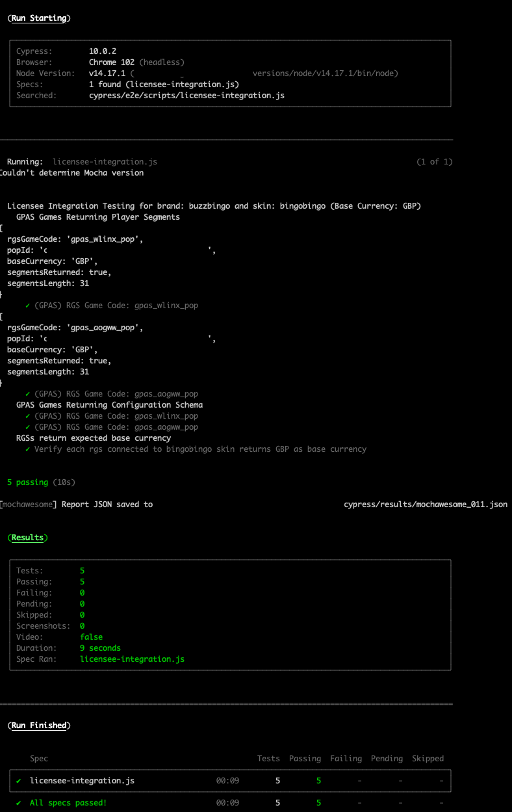Click "baseCurrency: 'GBP'," under the gpas_wlinx_pop object
Image resolution: width=512 pixels, height=812 pixels.
click(x=53, y=261)
